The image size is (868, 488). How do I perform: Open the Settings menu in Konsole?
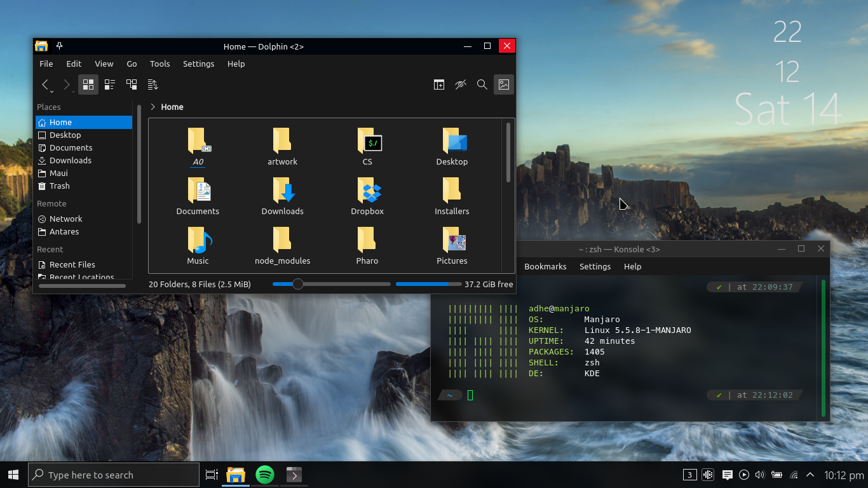click(x=595, y=267)
